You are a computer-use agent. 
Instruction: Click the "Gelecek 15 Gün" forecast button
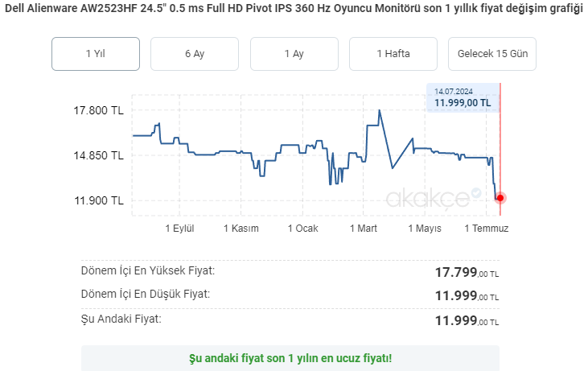[492, 54]
